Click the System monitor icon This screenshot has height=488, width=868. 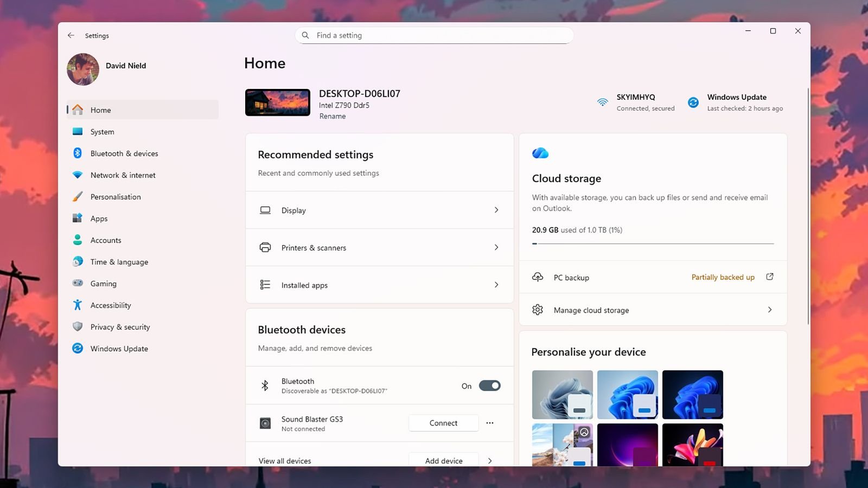pos(78,131)
